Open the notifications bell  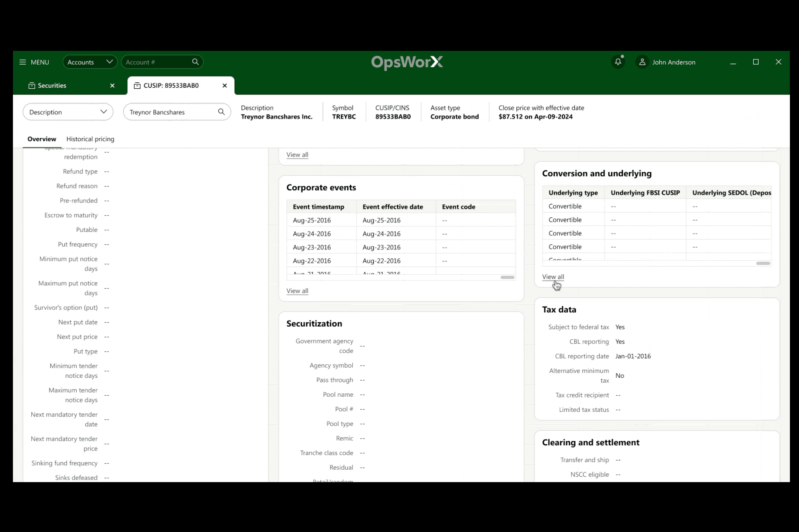pos(618,62)
